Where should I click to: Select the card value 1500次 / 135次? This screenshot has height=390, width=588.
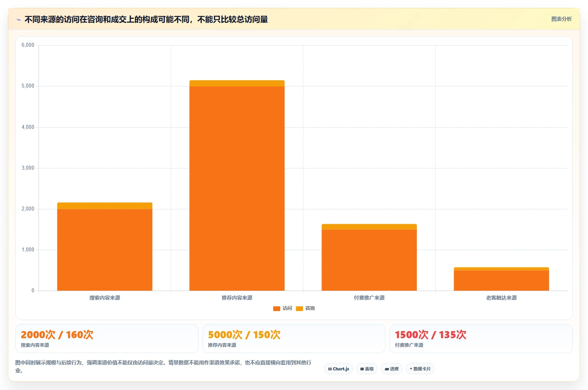click(x=431, y=335)
